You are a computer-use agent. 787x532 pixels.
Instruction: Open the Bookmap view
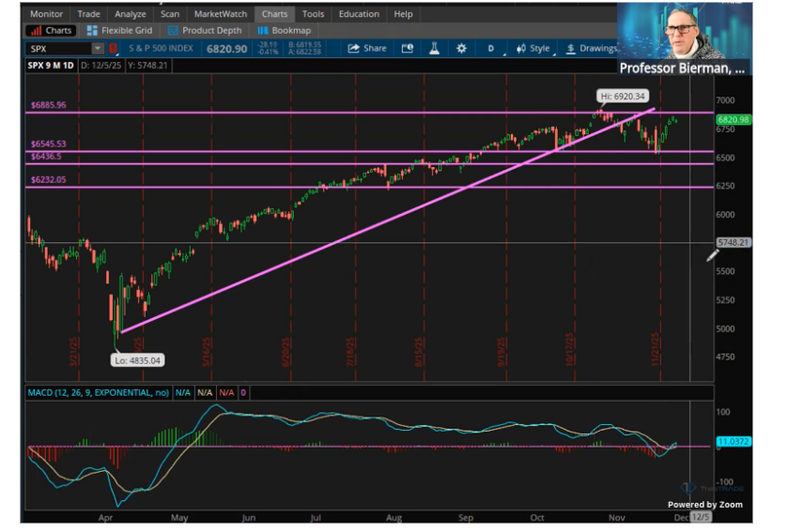[x=284, y=30]
